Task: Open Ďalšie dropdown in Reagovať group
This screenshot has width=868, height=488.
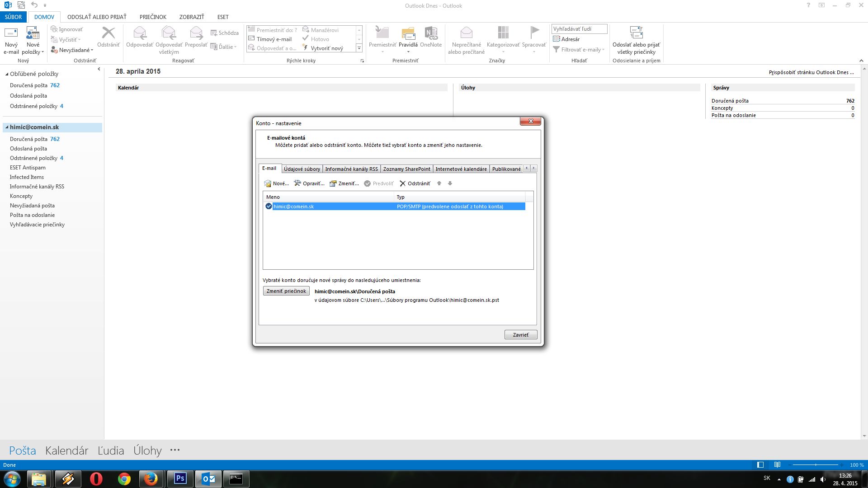Action: (x=224, y=47)
